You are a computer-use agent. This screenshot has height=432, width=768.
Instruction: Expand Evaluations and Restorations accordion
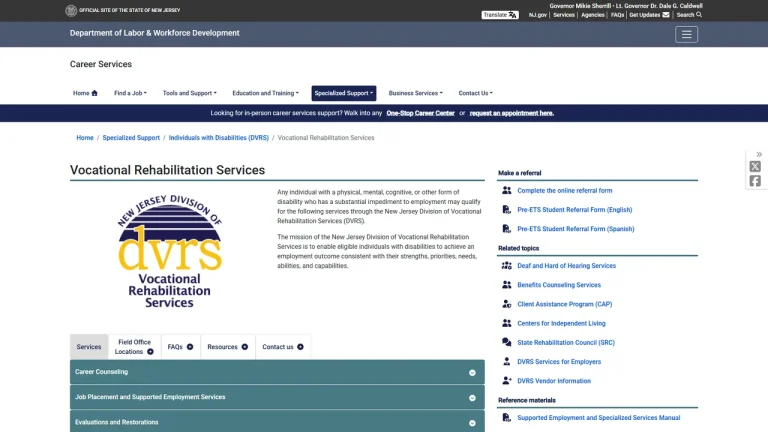pos(277,422)
